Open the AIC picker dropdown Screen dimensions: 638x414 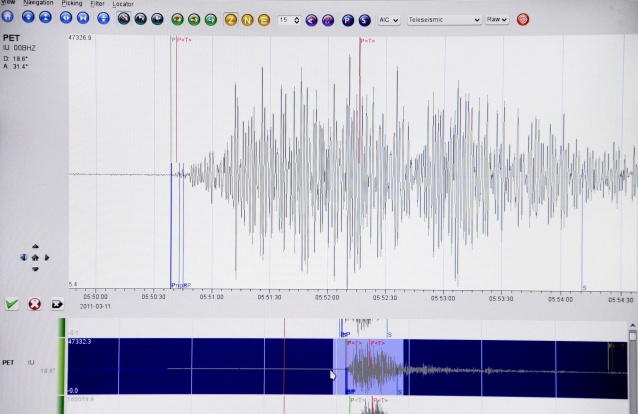(x=389, y=19)
